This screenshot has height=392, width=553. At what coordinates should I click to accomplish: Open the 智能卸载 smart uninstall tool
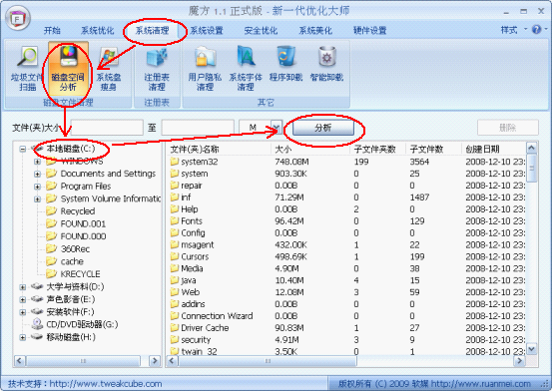[x=326, y=64]
